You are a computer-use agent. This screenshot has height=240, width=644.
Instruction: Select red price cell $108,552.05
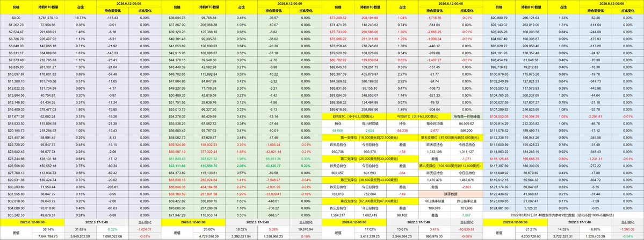click(x=499, y=117)
